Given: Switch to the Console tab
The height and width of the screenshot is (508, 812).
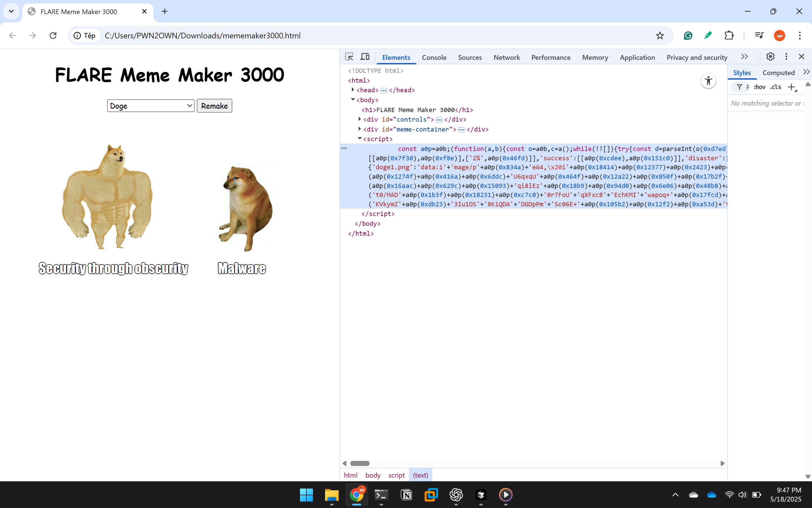Looking at the screenshot, I should pyautogui.click(x=434, y=58).
